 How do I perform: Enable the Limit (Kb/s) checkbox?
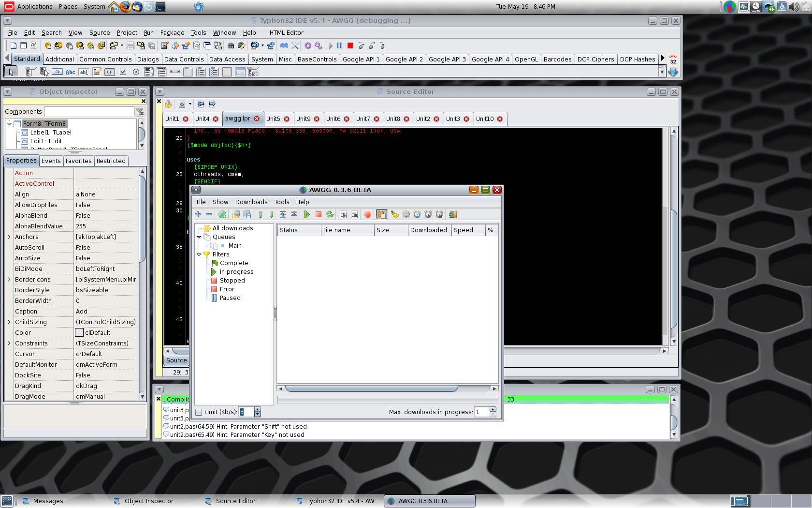199,412
